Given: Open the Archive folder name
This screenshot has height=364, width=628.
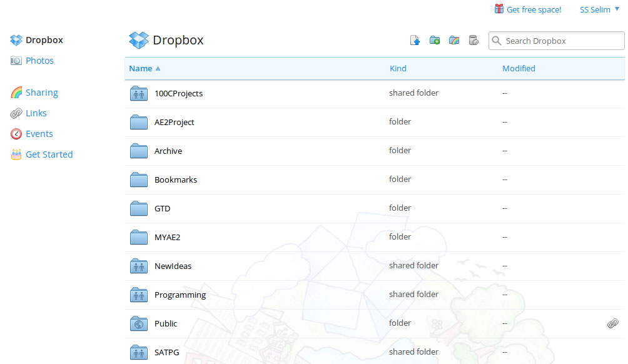Looking at the screenshot, I should point(168,151).
